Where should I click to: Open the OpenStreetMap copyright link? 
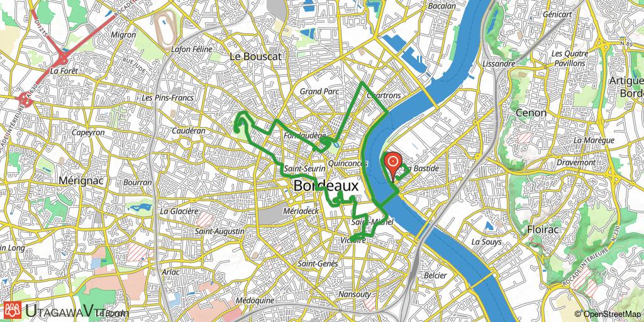(609, 314)
